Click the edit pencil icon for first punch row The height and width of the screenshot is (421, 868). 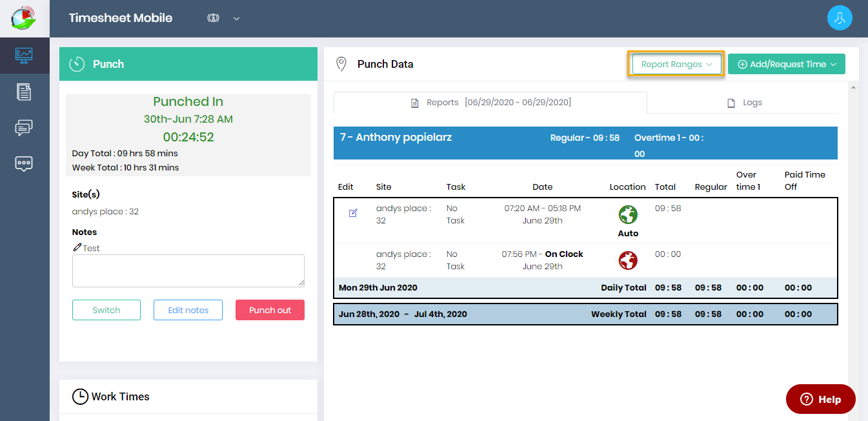353,213
